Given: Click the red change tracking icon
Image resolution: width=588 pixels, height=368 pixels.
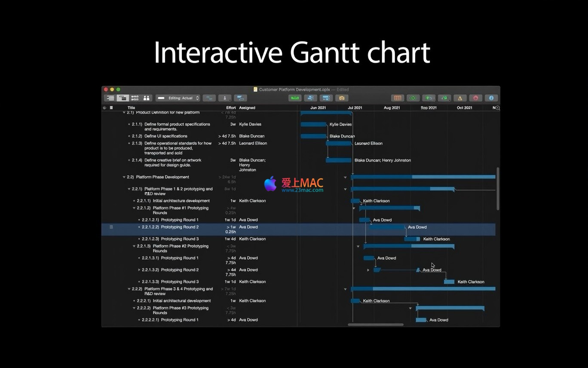Looking at the screenshot, I should (475, 98).
